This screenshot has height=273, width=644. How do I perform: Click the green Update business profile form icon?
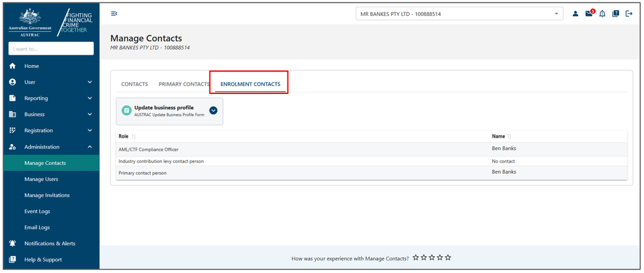click(x=127, y=111)
